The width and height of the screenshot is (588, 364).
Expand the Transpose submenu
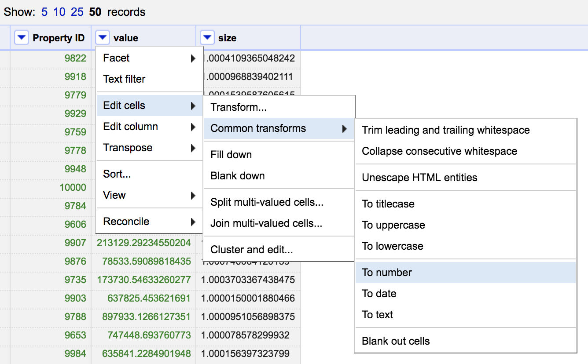click(x=150, y=148)
